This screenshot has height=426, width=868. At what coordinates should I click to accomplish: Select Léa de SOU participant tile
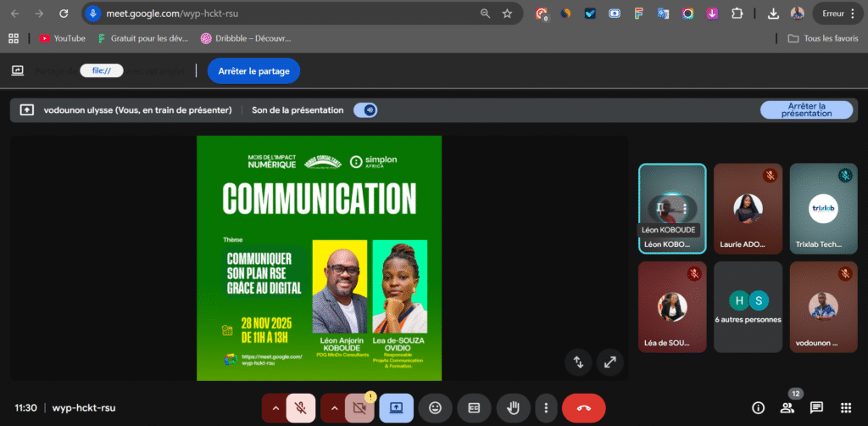tap(672, 307)
